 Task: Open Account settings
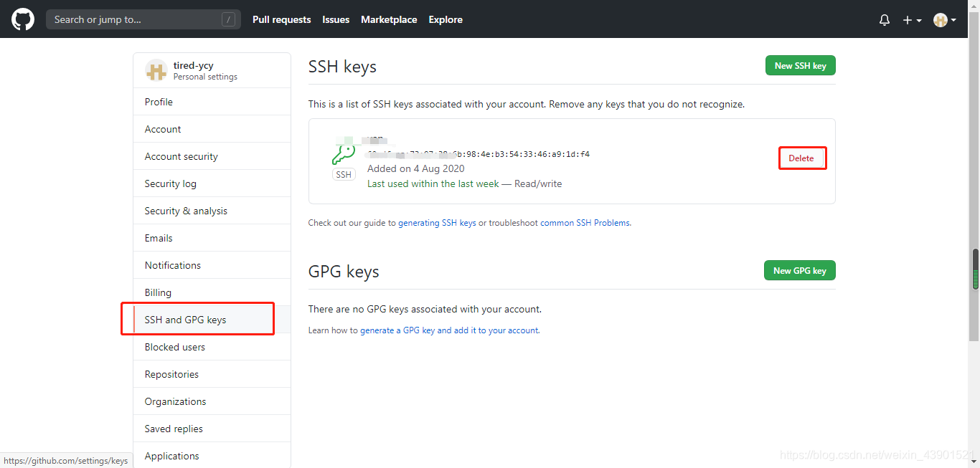(x=212, y=129)
